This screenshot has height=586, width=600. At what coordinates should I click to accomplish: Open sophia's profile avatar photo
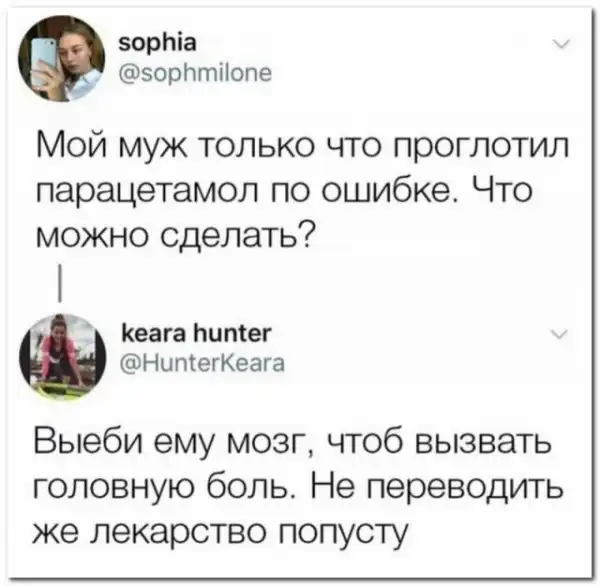62,59
